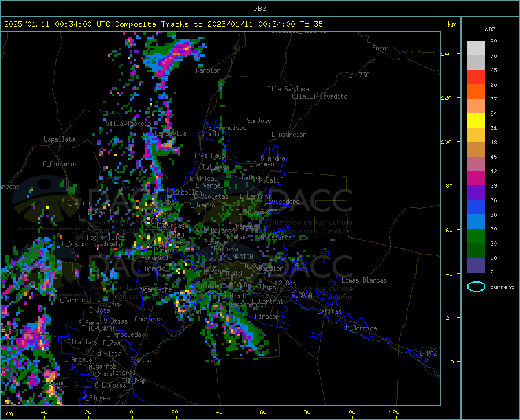Screen dimensions: 520x420
Task: Click the Potrerillos label
Action: [x=106, y=237]
